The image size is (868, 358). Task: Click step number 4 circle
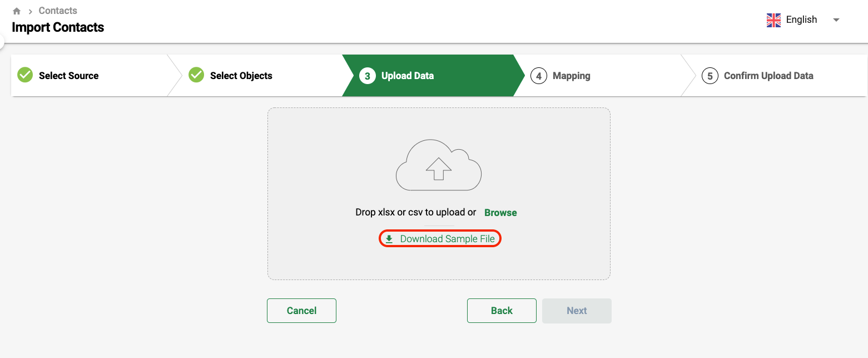539,76
